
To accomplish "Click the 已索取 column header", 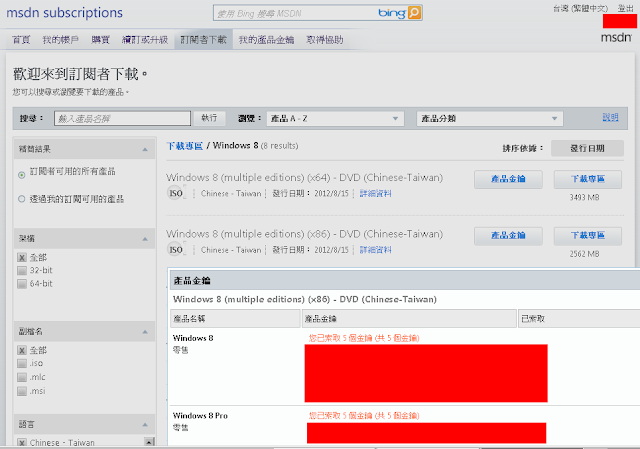I will click(579, 318).
